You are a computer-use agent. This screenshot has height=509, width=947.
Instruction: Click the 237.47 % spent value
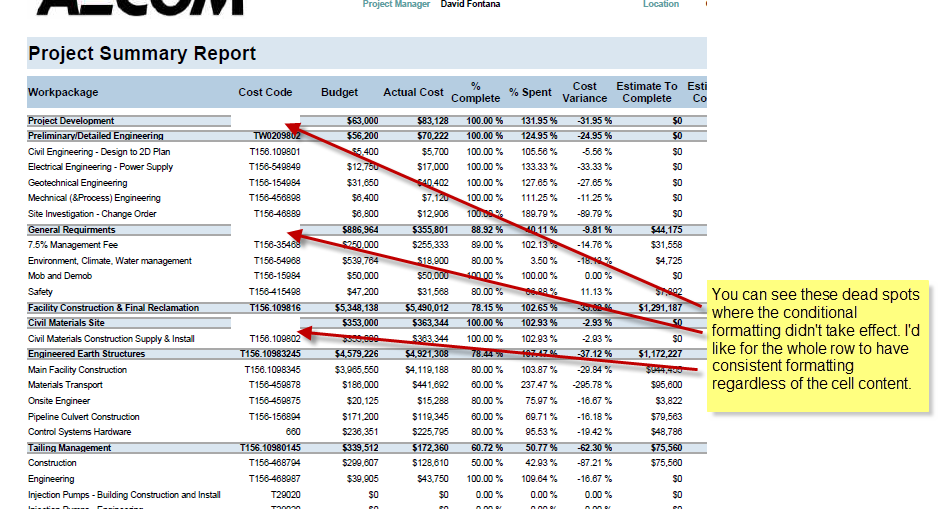tap(539, 385)
